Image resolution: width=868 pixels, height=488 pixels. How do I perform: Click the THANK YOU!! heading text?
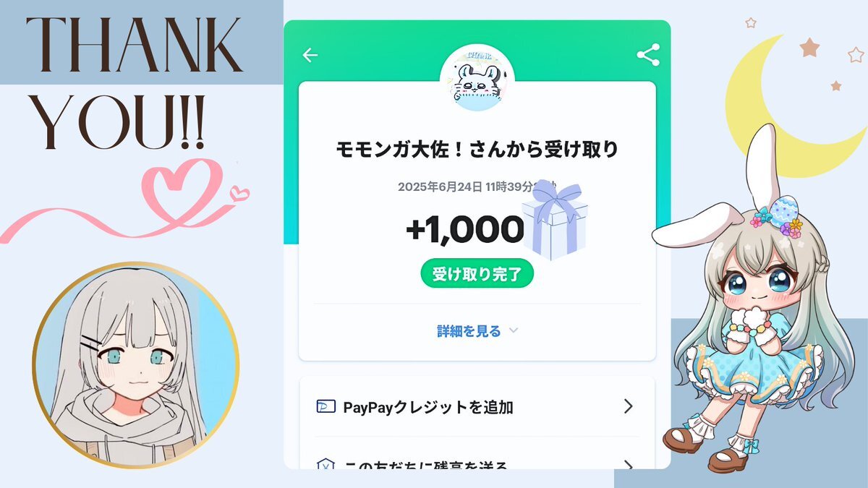(x=135, y=82)
